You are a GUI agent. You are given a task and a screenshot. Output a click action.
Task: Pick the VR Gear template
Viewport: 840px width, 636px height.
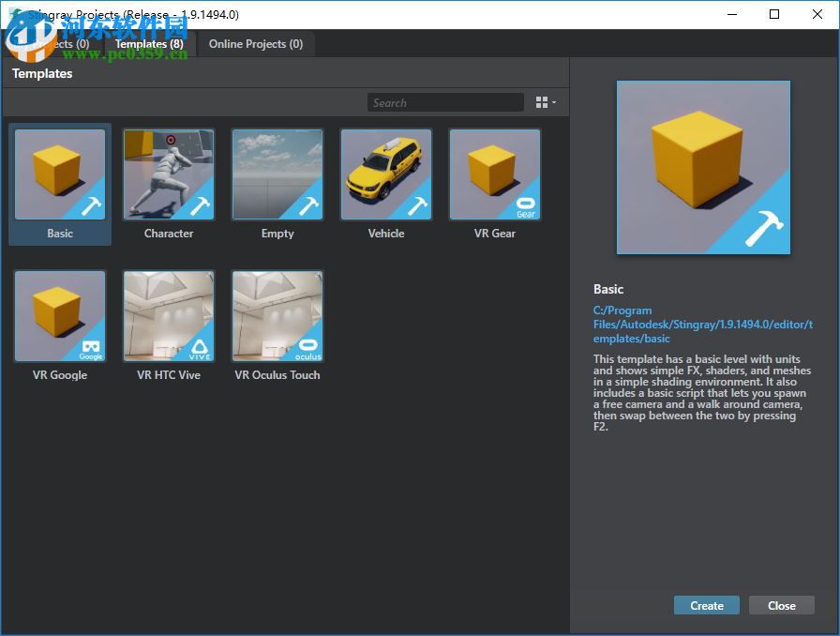click(494, 174)
